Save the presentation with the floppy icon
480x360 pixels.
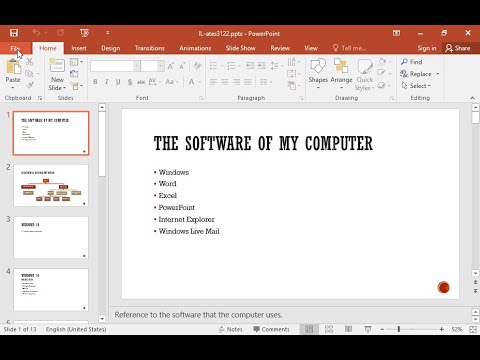pos(14,33)
